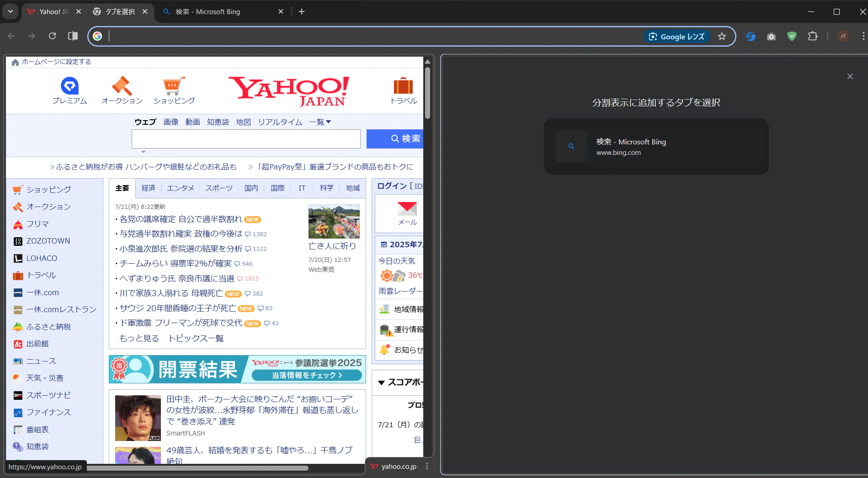Viewport: 868px width, 478px height.
Task: Switch to the 経済 news tab
Action: 149,188
